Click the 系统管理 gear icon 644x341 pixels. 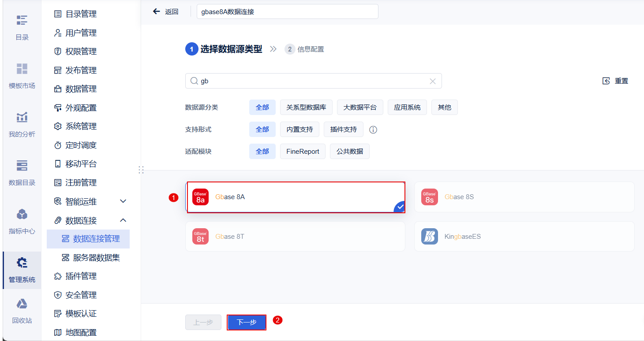[x=58, y=126]
